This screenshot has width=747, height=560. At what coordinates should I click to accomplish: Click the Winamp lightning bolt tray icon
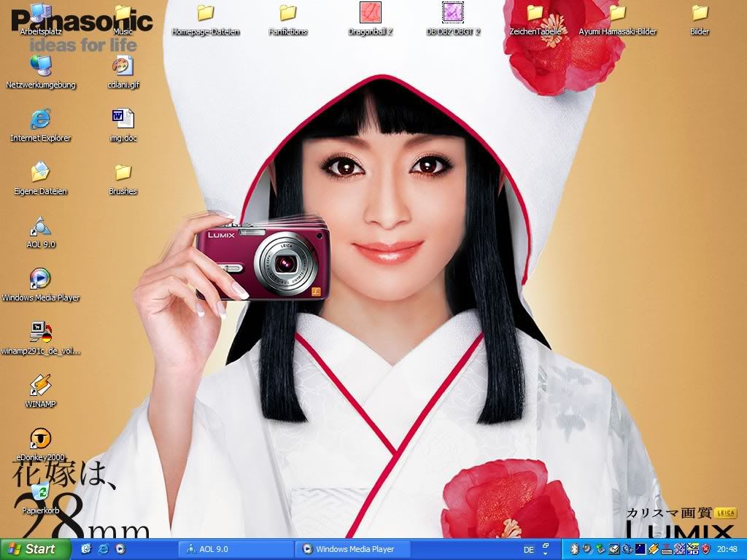(x=653, y=549)
